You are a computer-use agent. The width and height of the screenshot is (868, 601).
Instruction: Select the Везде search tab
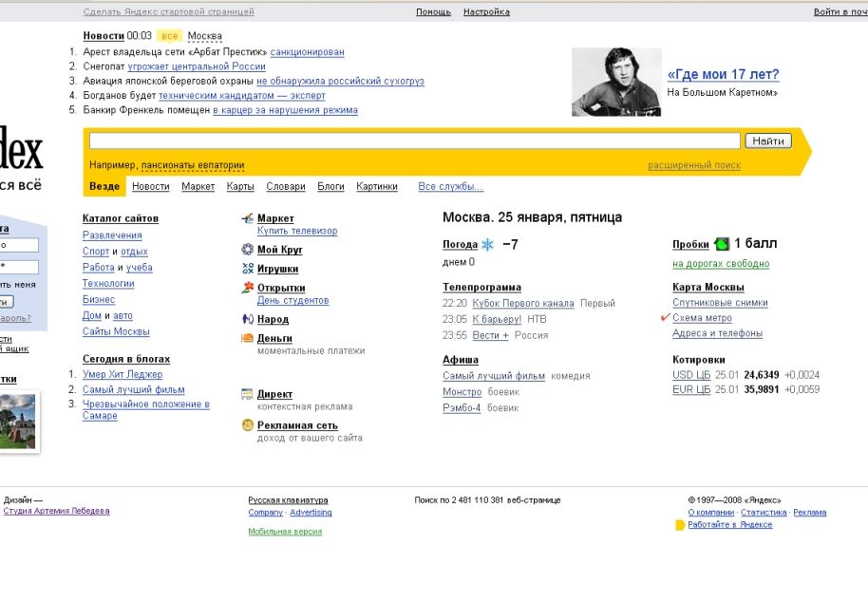tap(104, 186)
